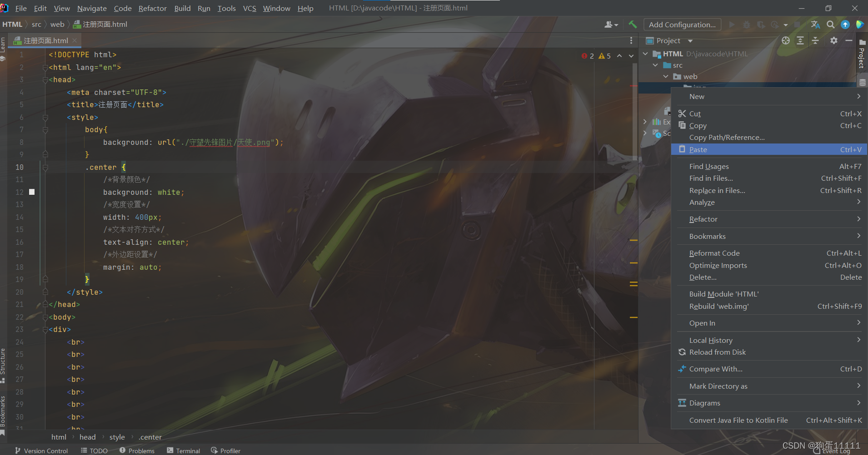Close the 注册页面.html editor tab
Viewport: 868px width, 455px height.
point(75,40)
